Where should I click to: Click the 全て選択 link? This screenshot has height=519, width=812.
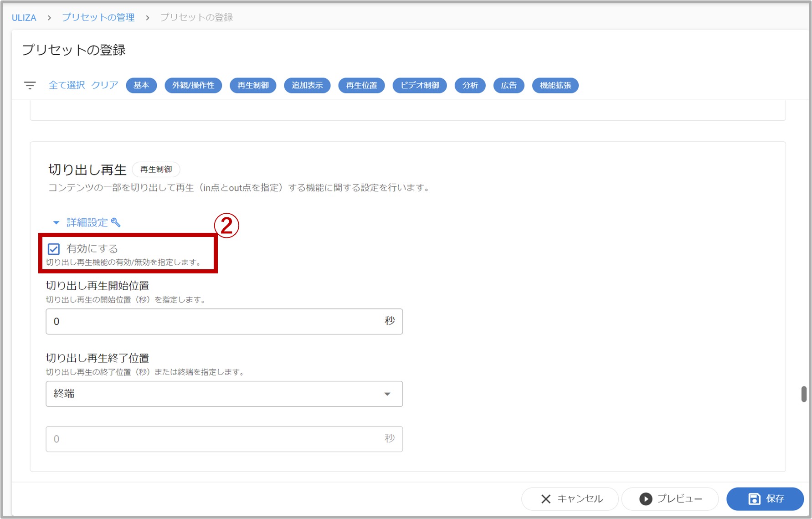(x=67, y=85)
